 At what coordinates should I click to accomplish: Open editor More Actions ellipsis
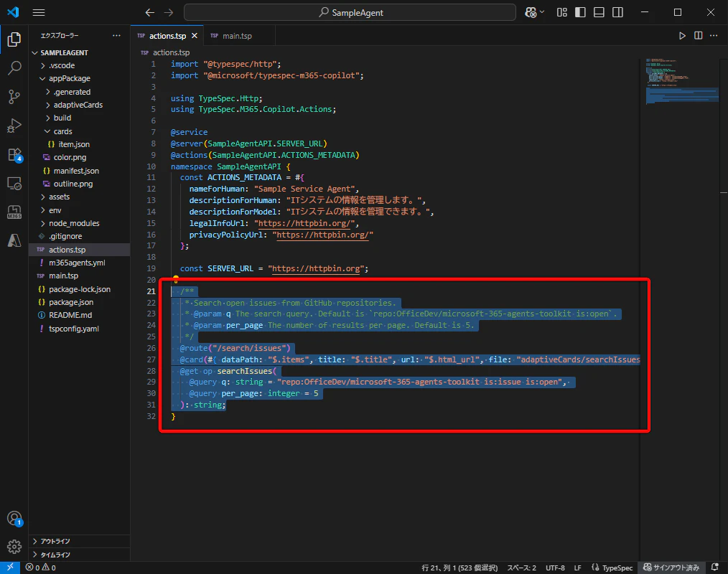coord(714,36)
